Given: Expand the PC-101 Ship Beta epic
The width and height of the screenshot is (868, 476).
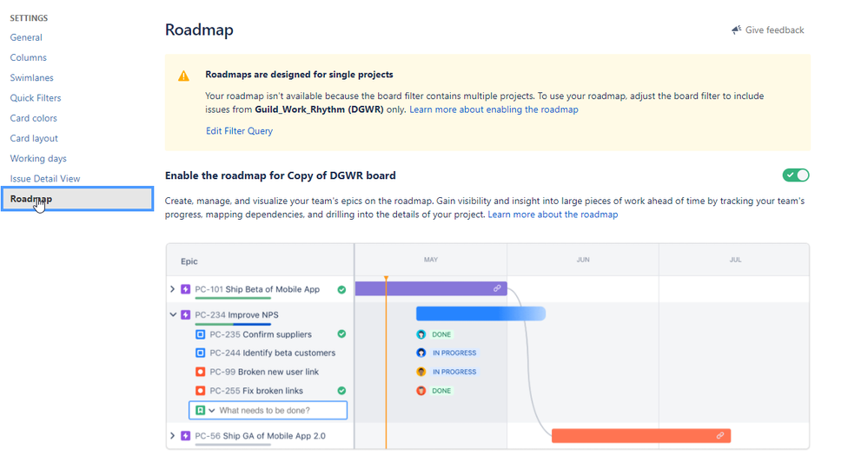Looking at the screenshot, I should point(173,289).
